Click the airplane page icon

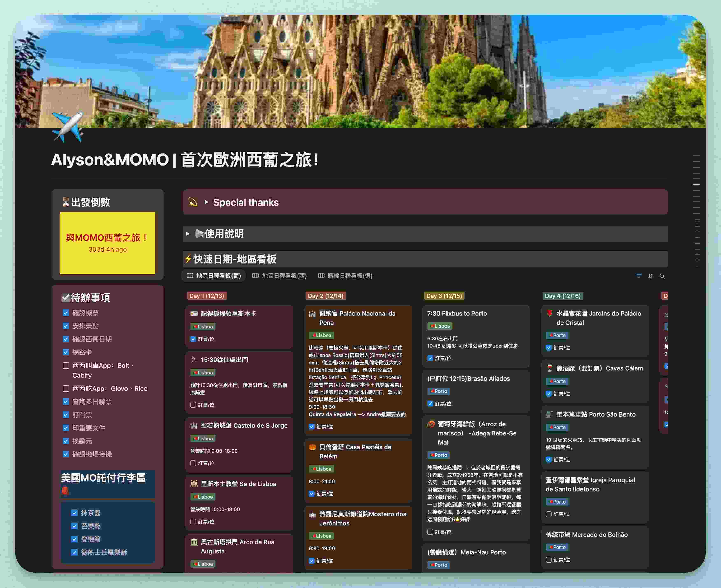[x=68, y=127]
